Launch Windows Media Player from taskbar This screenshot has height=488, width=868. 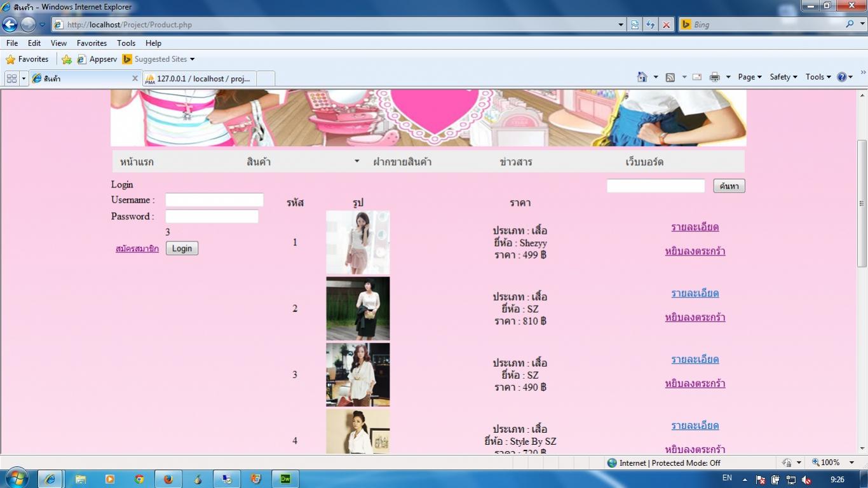pos(110,479)
